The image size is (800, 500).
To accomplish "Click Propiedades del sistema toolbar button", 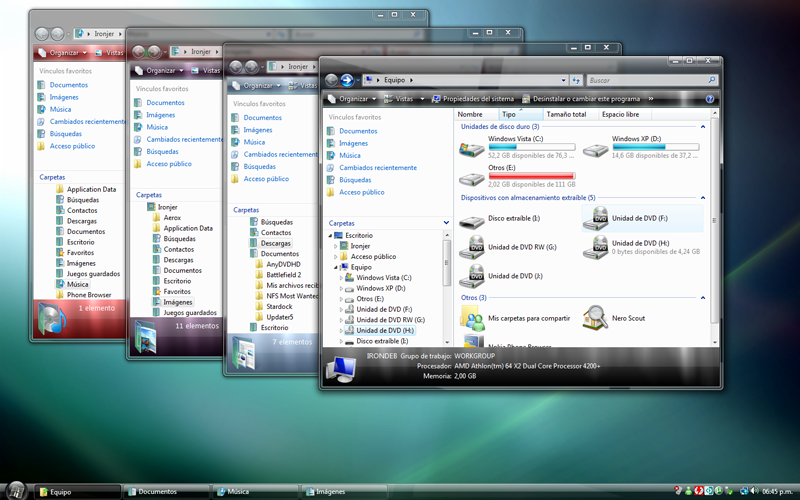I will point(473,99).
